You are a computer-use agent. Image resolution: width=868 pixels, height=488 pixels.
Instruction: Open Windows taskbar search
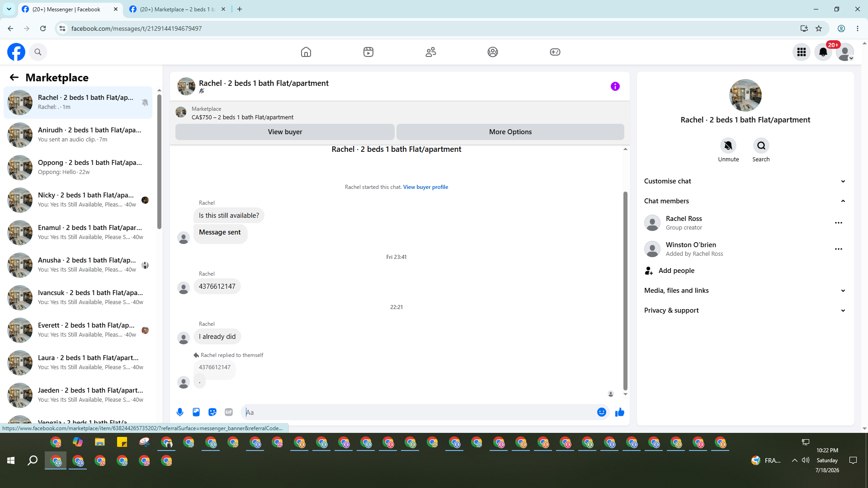coord(33,460)
